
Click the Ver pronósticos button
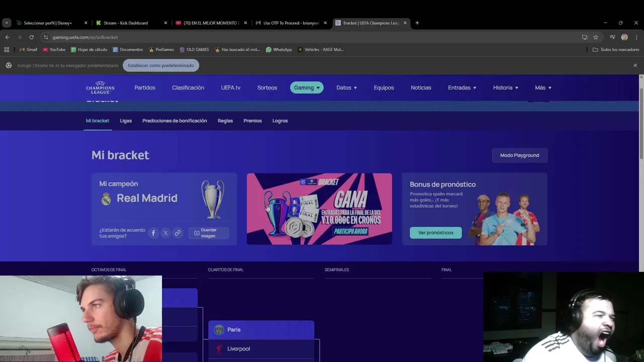pyautogui.click(x=436, y=233)
